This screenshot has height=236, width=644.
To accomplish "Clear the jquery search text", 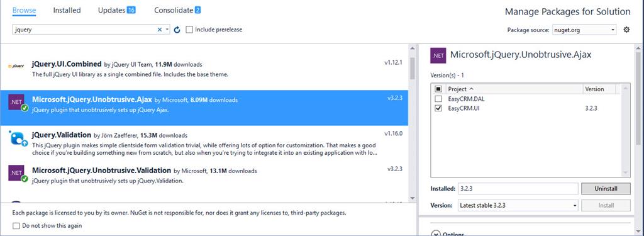I will 160,30.
